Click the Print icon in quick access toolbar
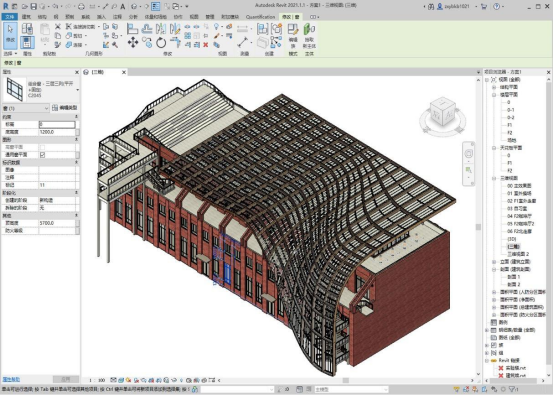554x395 pixels. tap(81, 6)
